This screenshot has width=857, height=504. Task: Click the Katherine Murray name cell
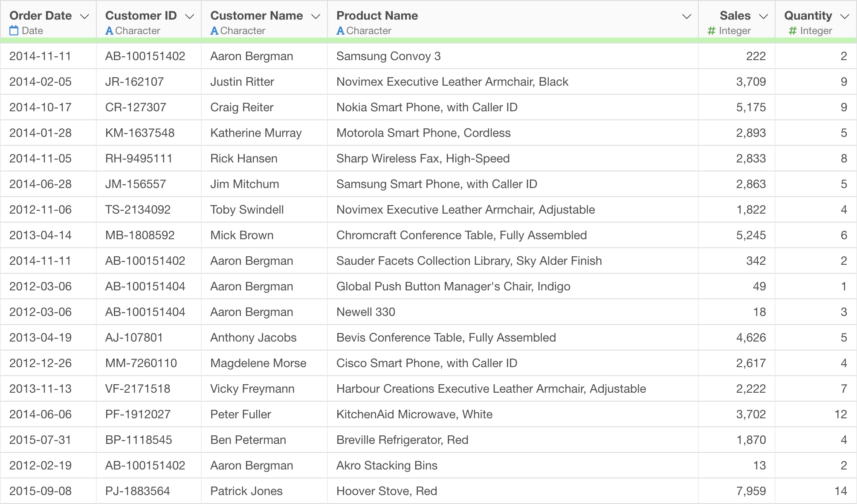pyautogui.click(x=256, y=133)
